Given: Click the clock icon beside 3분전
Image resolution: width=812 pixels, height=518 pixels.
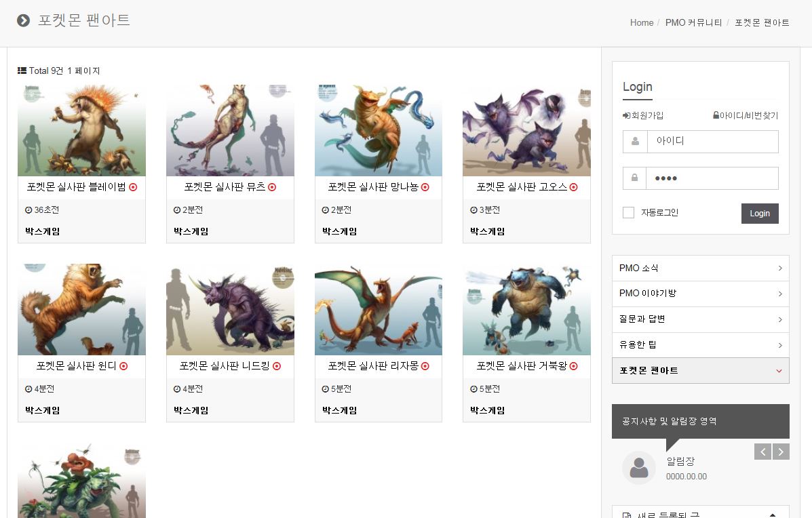Looking at the screenshot, I should (473, 210).
